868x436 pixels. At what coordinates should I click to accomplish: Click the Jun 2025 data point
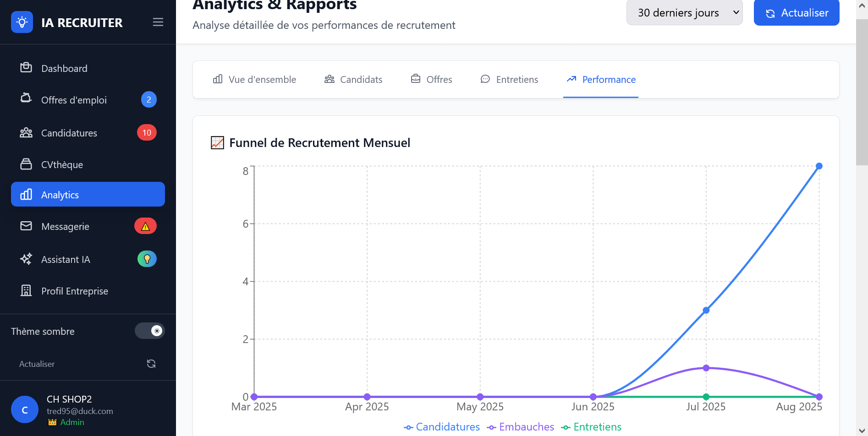click(593, 397)
